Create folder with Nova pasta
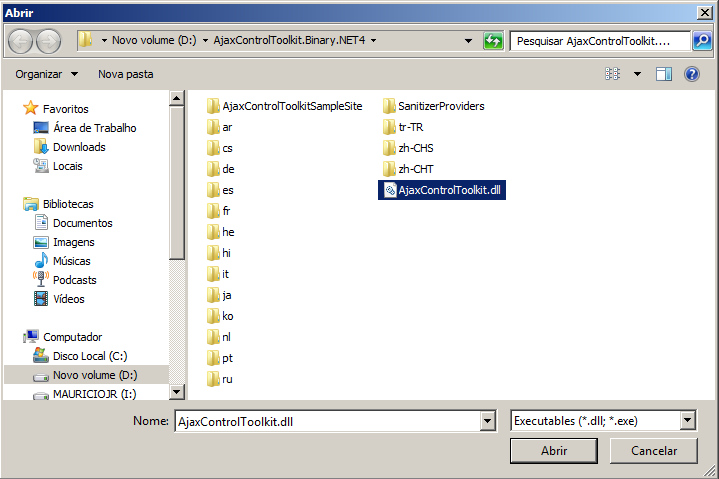The image size is (719, 479). tap(126, 74)
